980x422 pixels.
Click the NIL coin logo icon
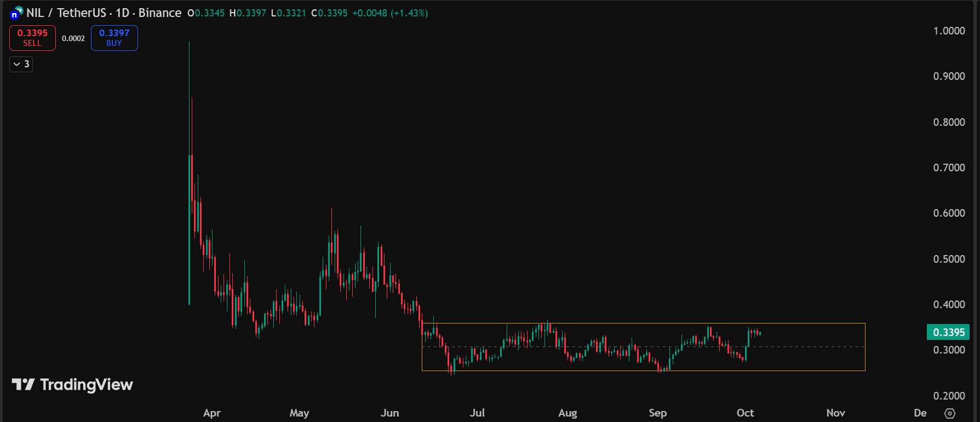click(x=16, y=13)
